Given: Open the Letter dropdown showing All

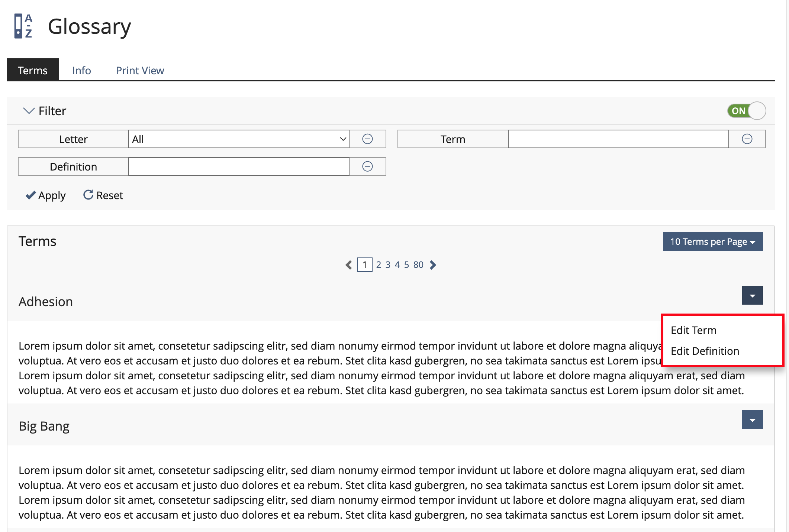Looking at the screenshot, I should (x=239, y=139).
